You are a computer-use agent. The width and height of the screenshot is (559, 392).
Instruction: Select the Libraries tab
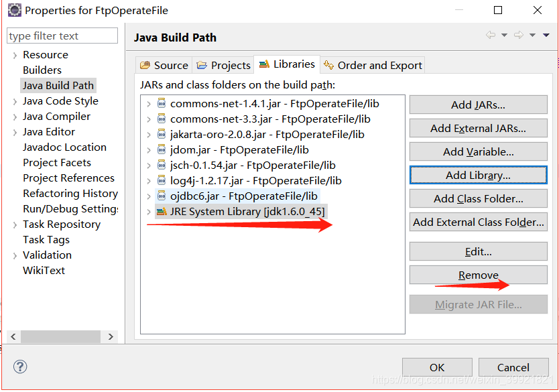coord(287,64)
